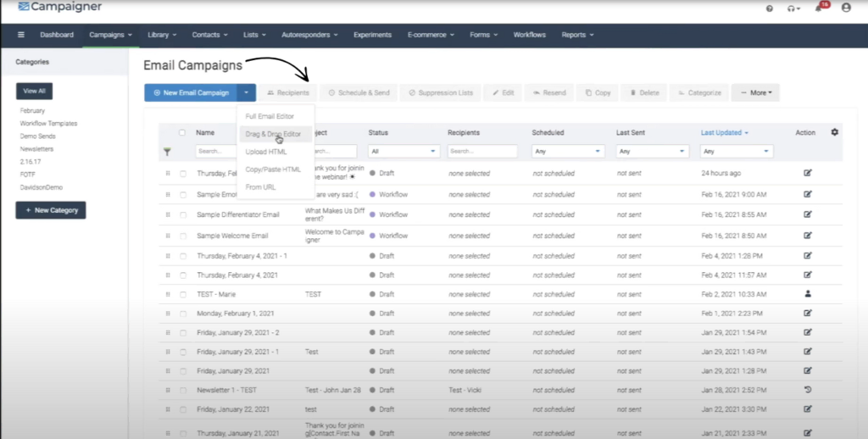Viewport: 868px width, 439px height.
Task: Click the Recipients search input field
Action: (x=482, y=151)
